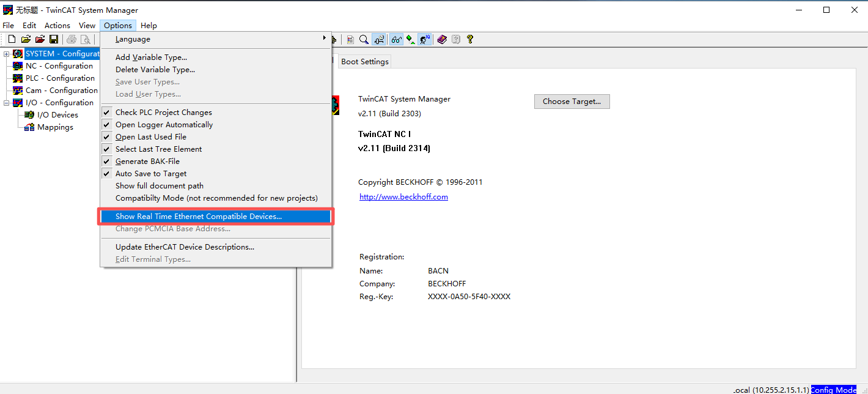Create a new configuration with the New icon
This screenshot has width=868, height=394.
(x=12, y=40)
